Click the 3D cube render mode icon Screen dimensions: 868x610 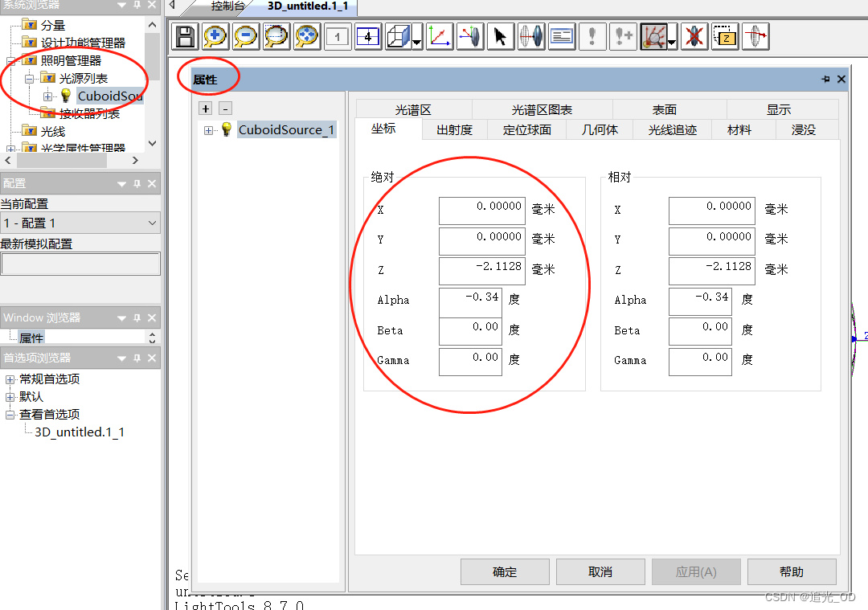tap(398, 36)
